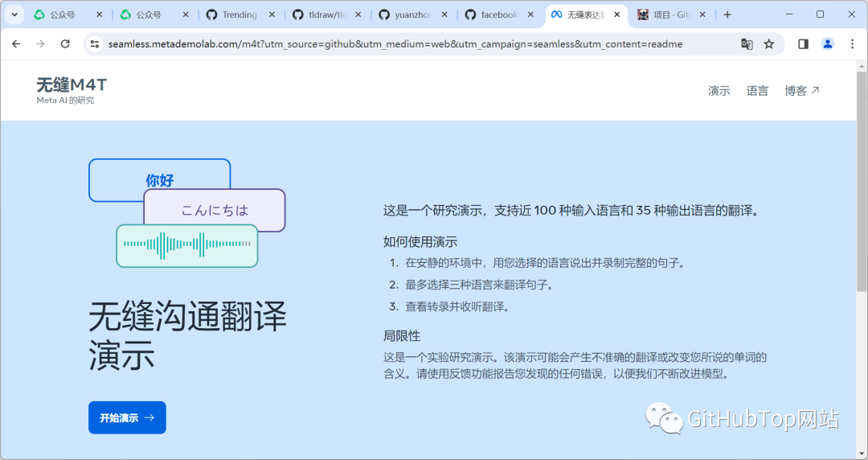Open the Chrome profile avatar
This screenshot has height=460, width=868.
[x=828, y=43]
